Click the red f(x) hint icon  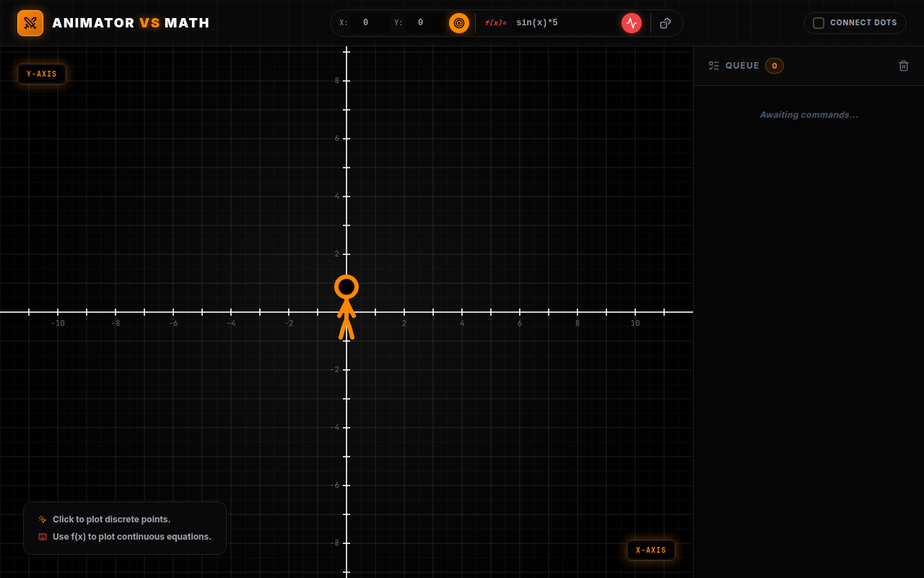pos(43,537)
